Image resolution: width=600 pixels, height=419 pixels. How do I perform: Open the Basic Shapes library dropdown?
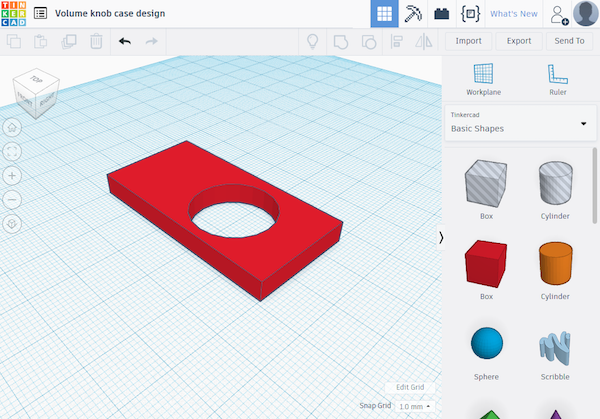(519, 123)
